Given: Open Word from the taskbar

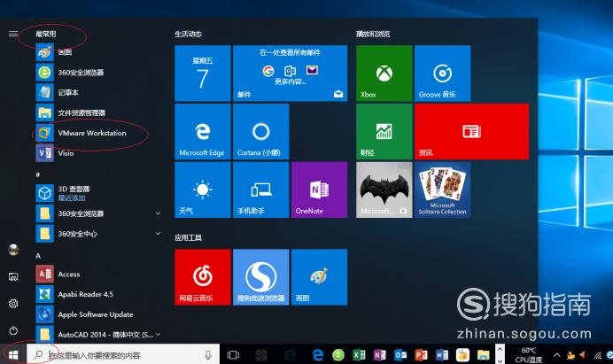Looking at the screenshot, I should pos(441,355).
